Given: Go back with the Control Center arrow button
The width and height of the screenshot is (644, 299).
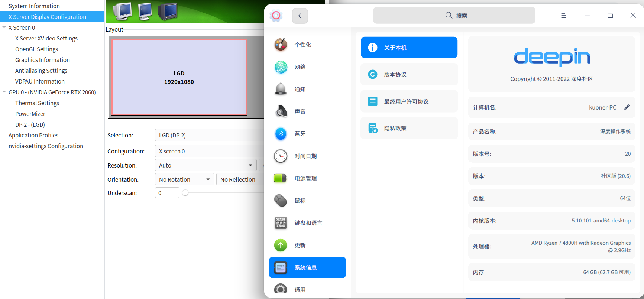Looking at the screenshot, I should [300, 16].
